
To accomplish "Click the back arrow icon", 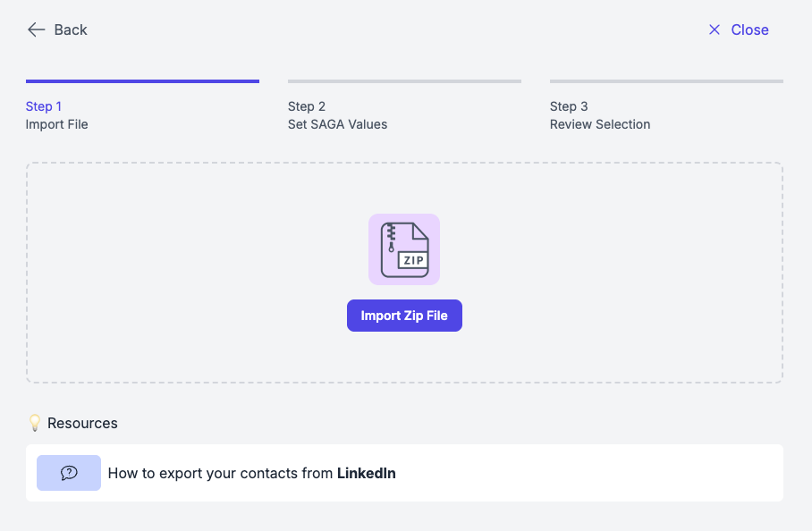I will pyautogui.click(x=37, y=29).
